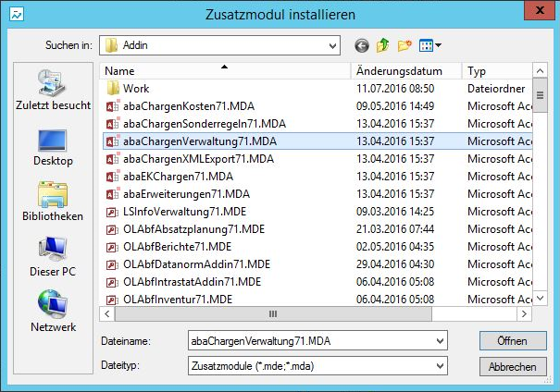Open the View menu icon

click(x=430, y=44)
